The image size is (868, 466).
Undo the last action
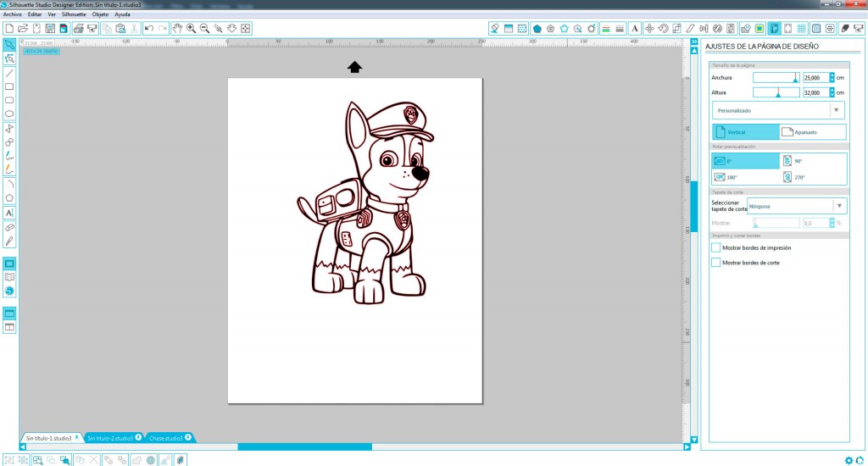click(x=149, y=28)
